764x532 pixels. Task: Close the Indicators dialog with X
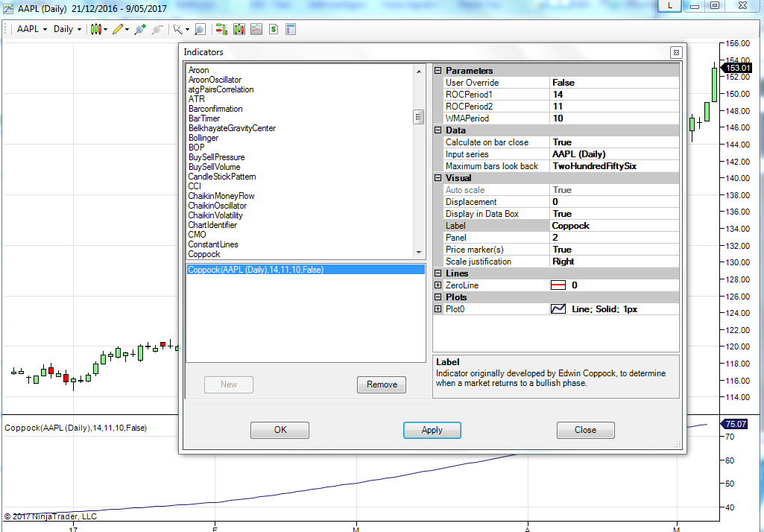point(676,53)
